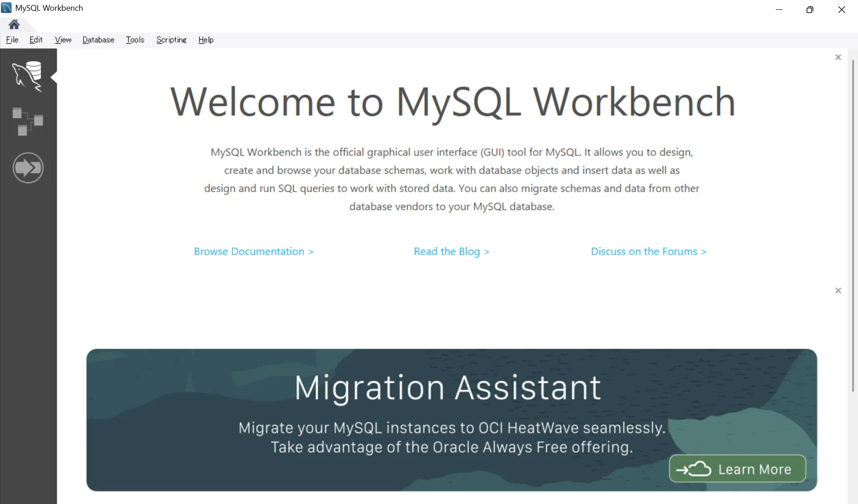The width and height of the screenshot is (858, 504).
Task: Click the MySQL Workbench title bar icon
Action: click(x=6, y=8)
